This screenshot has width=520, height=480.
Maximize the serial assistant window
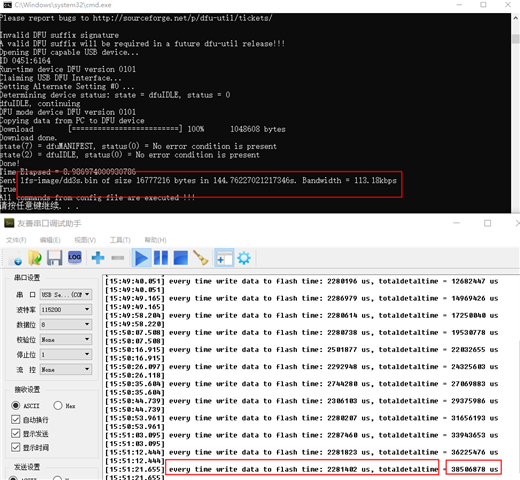pyautogui.click(x=487, y=223)
